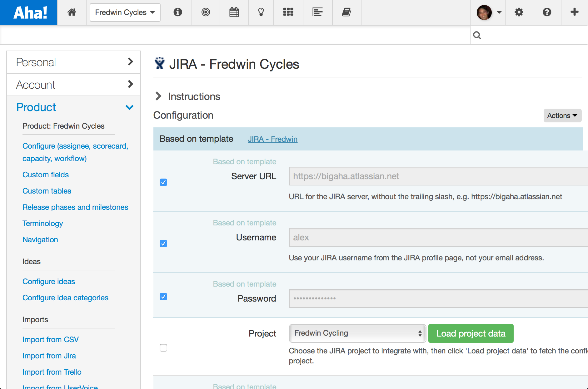Open the features grid icon
Viewport: 588px width, 389px height.
tap(288, 12)
